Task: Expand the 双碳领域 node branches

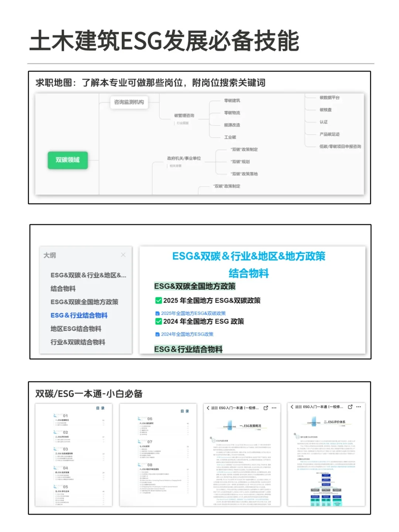Action: tap(68, 160)
